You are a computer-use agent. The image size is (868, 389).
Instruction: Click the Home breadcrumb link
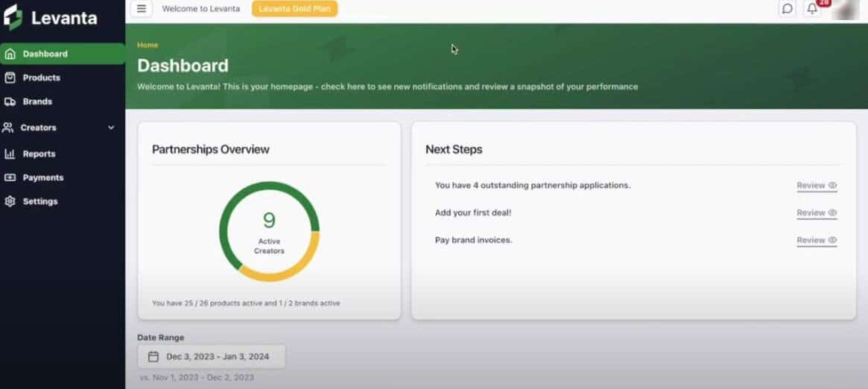(x=148, y=45)
